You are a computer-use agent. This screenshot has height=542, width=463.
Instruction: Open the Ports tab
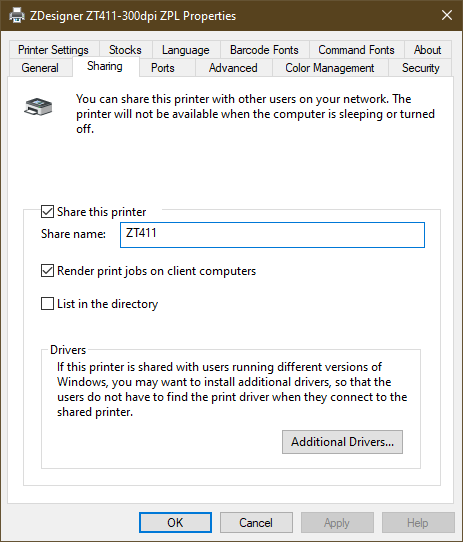coord(163,68)
